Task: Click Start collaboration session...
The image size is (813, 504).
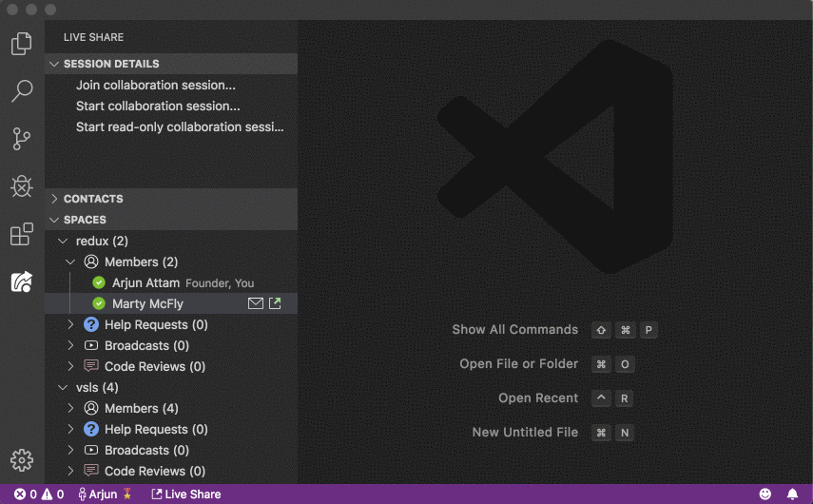Action: pyautogui.click(x=158, y=106)
